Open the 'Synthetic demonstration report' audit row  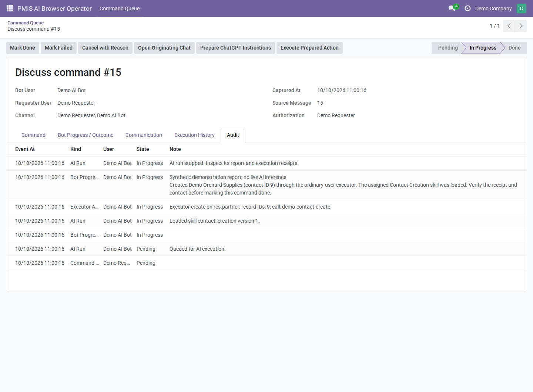[266, 185]
